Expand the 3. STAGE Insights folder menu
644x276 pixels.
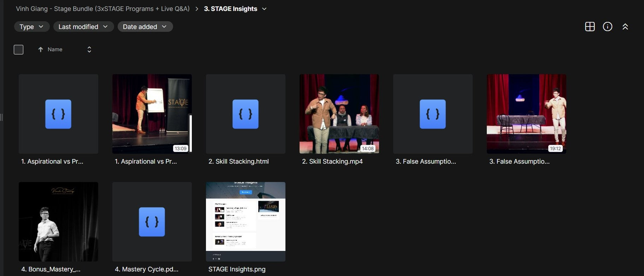pos(264,9)
